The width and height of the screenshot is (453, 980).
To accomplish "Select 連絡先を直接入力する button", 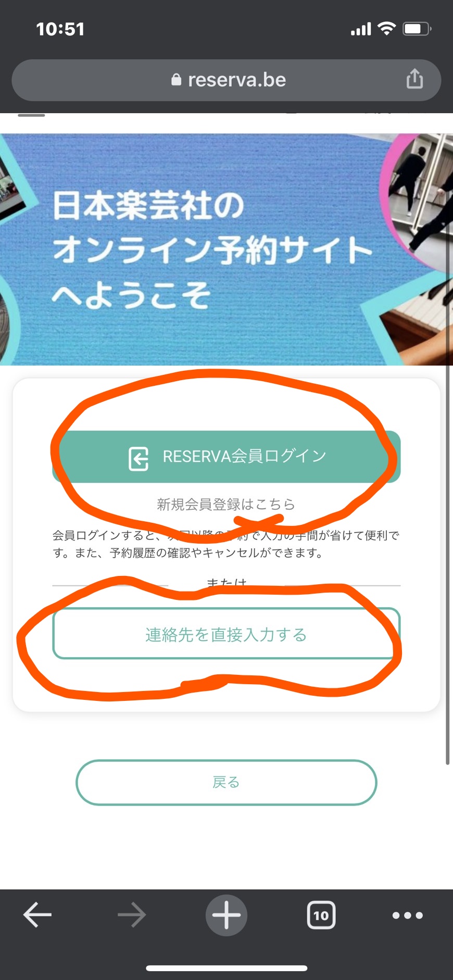I will click(x=227, y=634).
